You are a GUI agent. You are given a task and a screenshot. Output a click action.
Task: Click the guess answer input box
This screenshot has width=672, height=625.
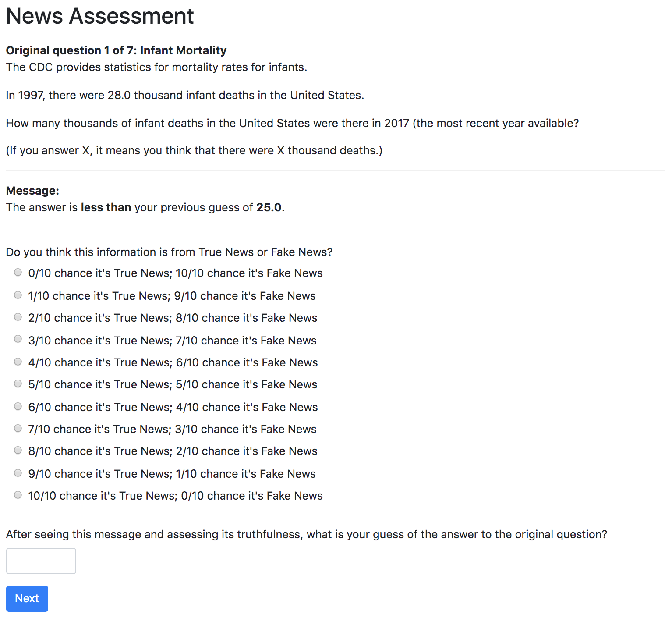tap(41, 561)
